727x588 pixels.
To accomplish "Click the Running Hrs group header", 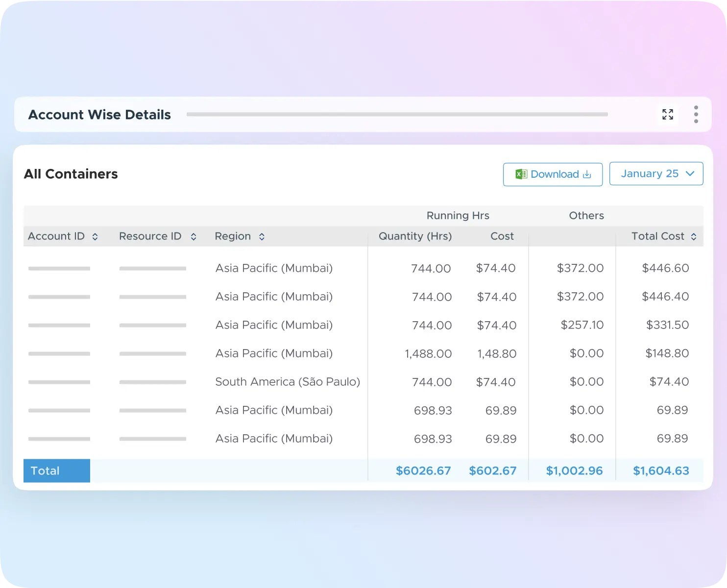I will click(x=458, y=215).
